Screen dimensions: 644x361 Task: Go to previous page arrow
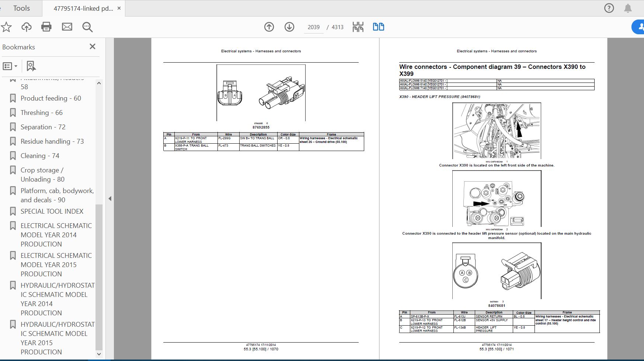point(269,27)
